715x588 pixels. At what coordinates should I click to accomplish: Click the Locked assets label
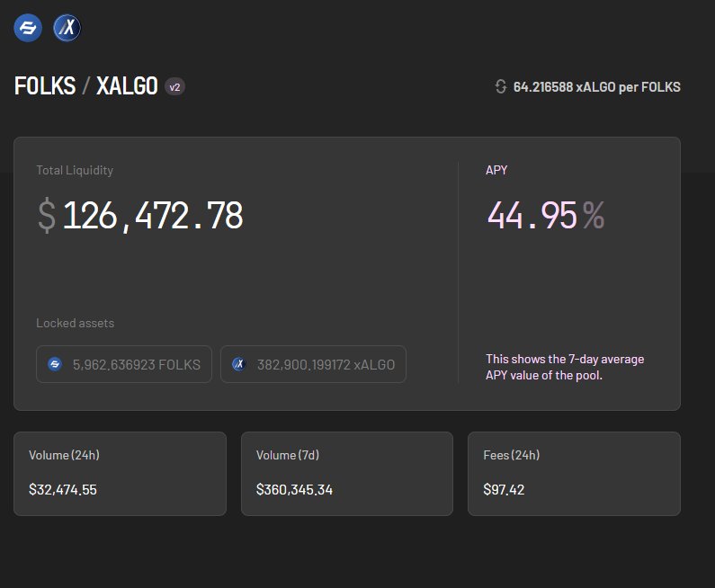click(x=75, y=323)
